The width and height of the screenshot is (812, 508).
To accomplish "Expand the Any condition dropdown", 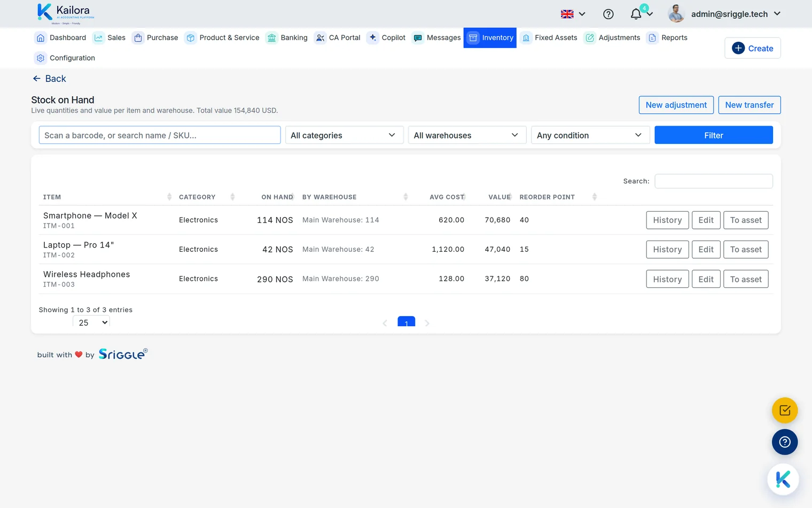I will [x=590, y=135].
